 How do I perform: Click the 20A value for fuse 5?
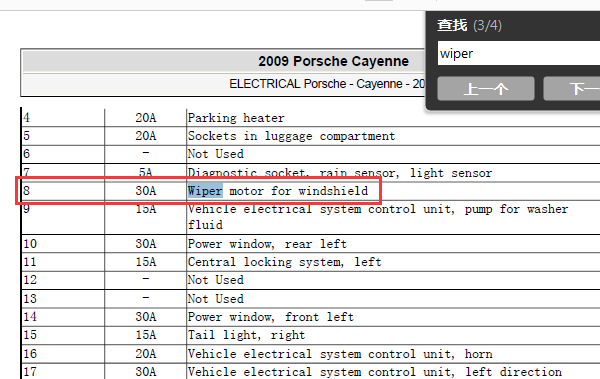coord(145,136)
